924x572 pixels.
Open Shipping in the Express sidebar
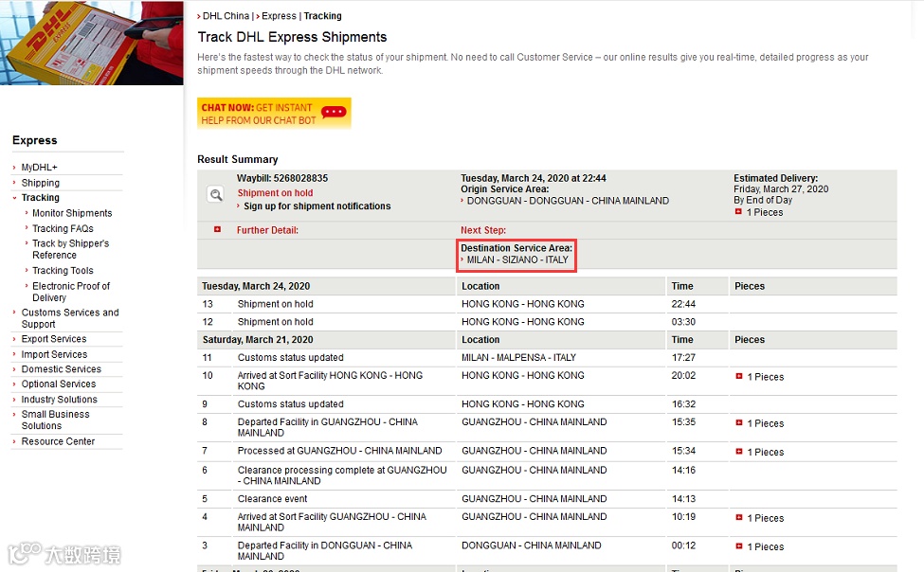point(41,183)
